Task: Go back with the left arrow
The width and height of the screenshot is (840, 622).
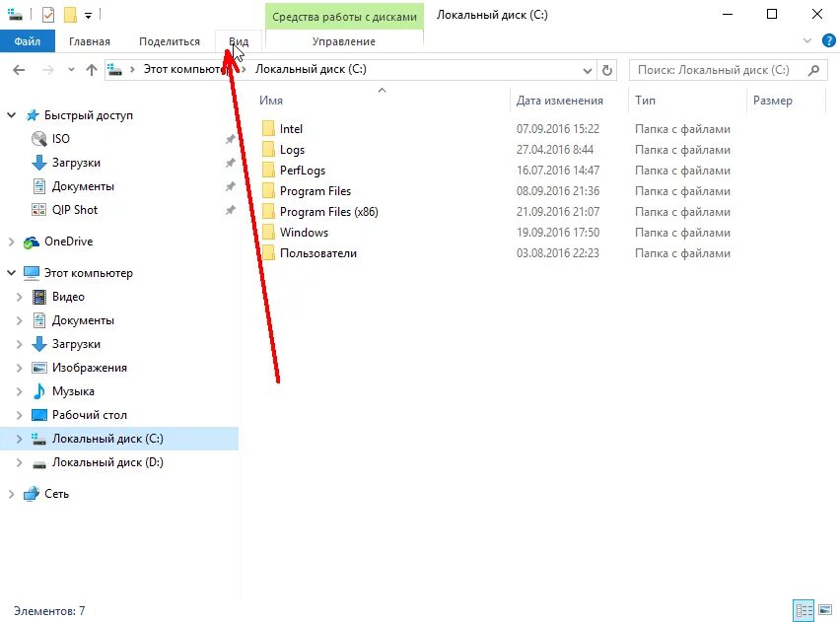Action: coord(19,70)
